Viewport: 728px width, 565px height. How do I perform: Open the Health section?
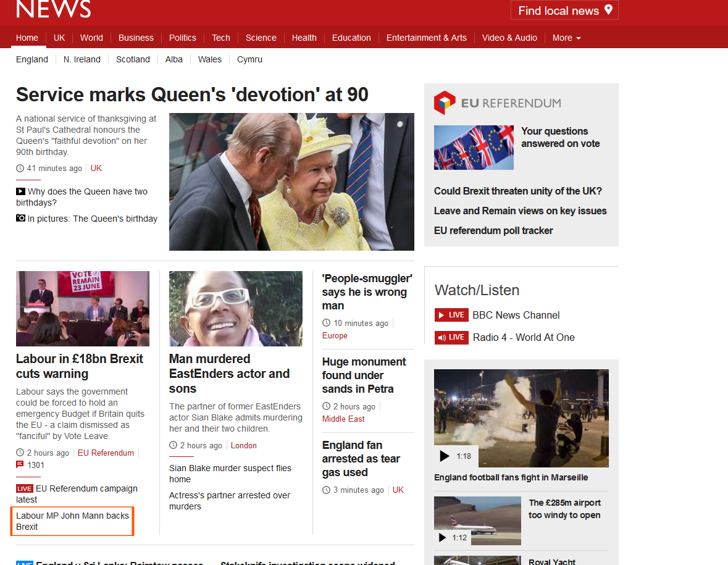[304, 38]
